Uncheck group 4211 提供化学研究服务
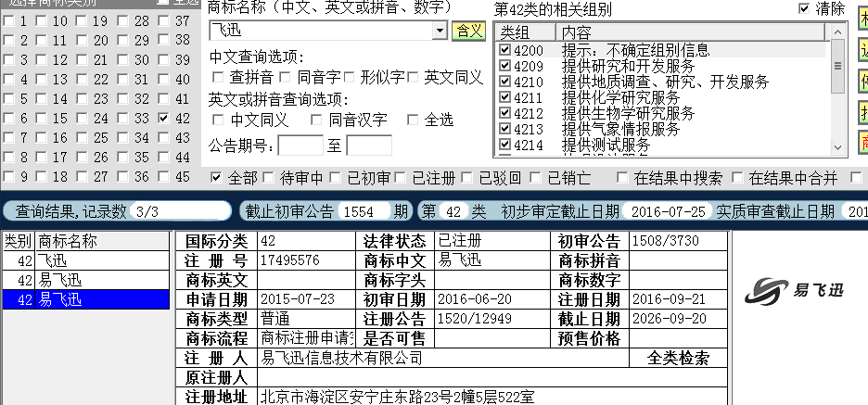Image resolution: width=868 pixels, height=405 pixels. [x=504, y=97]
